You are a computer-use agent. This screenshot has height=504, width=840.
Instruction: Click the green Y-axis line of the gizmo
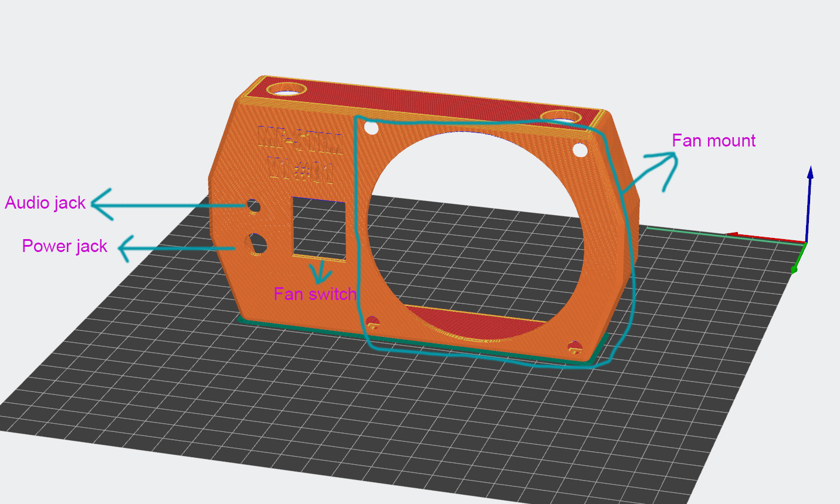[x=798, y=257]
